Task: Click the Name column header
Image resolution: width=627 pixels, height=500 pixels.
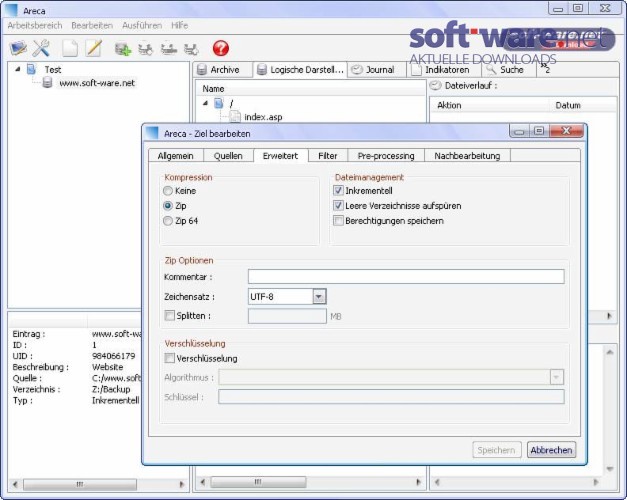Action: (x=310, y=88)
